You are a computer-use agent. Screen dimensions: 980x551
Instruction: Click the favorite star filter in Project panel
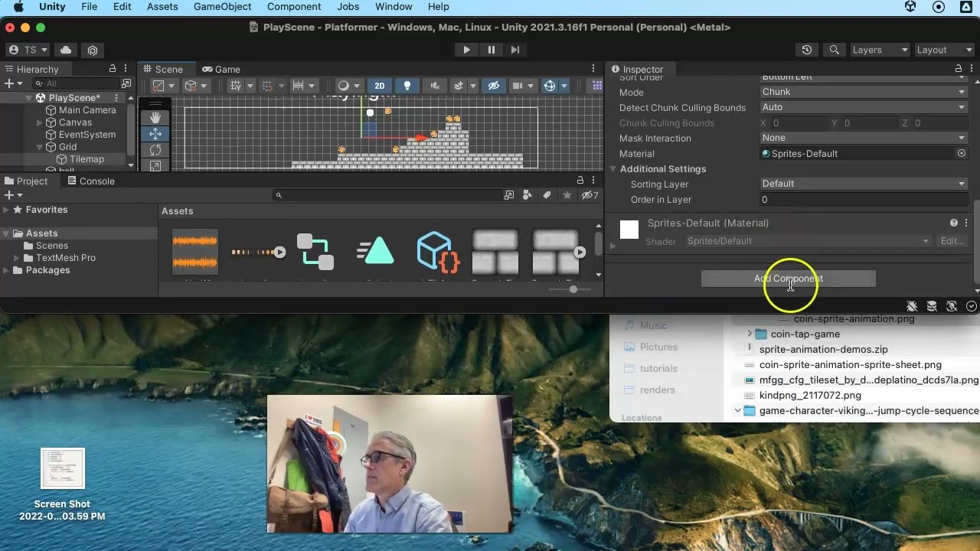567,196
